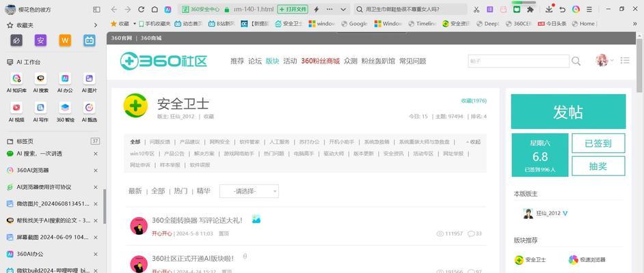
Task: Open post 360全能转换器 写评论送大礼
Action: tap(197, 220)
